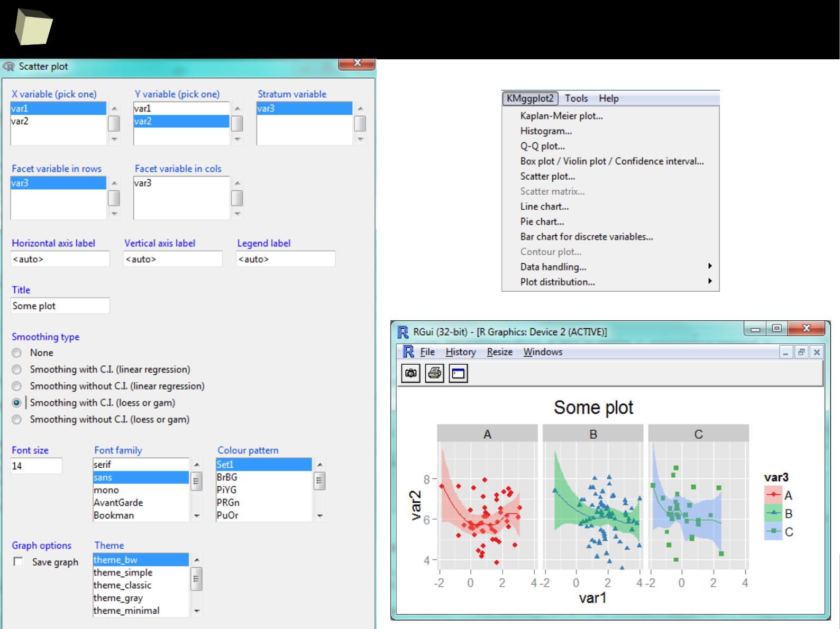This screenshot has height=629, width=840.
Task: Click the up arrow of the Theme list
Action: [x=197, y=559]
